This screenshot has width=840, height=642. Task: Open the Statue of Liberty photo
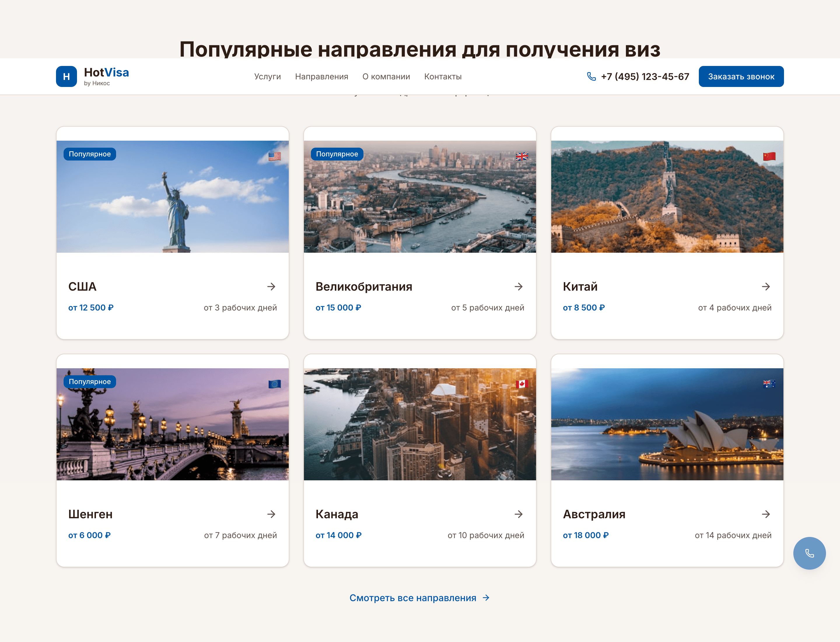point(173,196)
